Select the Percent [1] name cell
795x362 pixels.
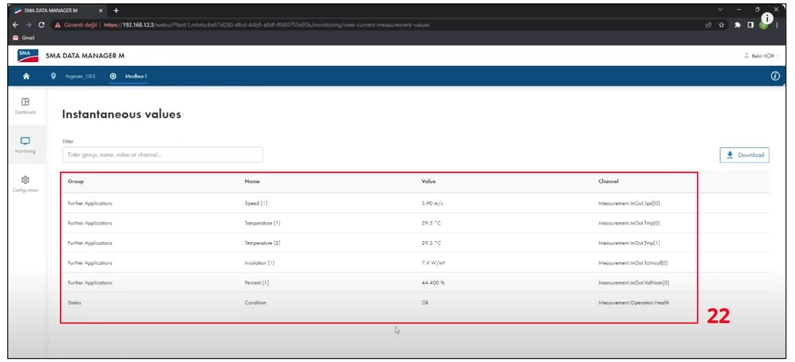coord(257,283)
